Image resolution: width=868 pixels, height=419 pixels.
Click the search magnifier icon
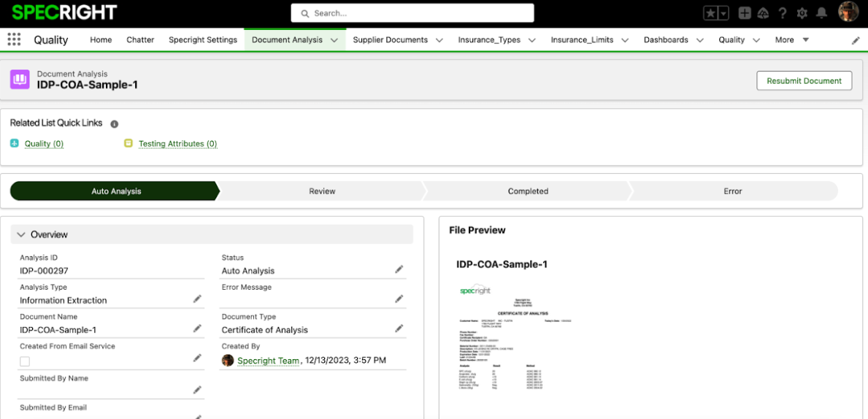[x=304, y=13]
